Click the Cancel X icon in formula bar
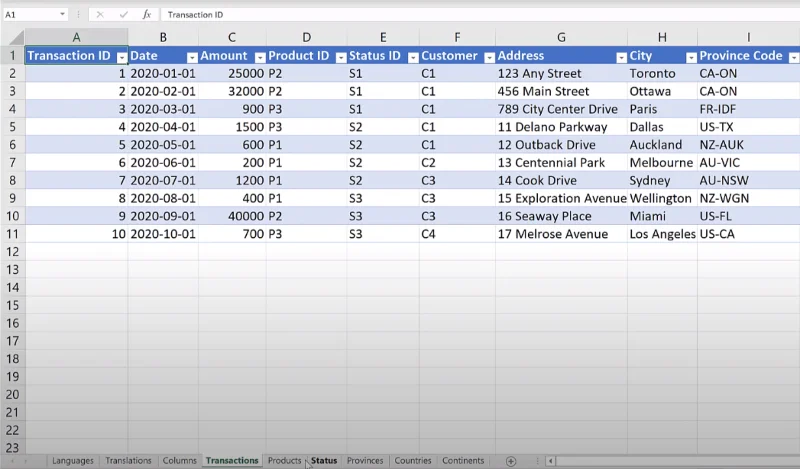Screen dimensions: 800x469 [100, 14]
